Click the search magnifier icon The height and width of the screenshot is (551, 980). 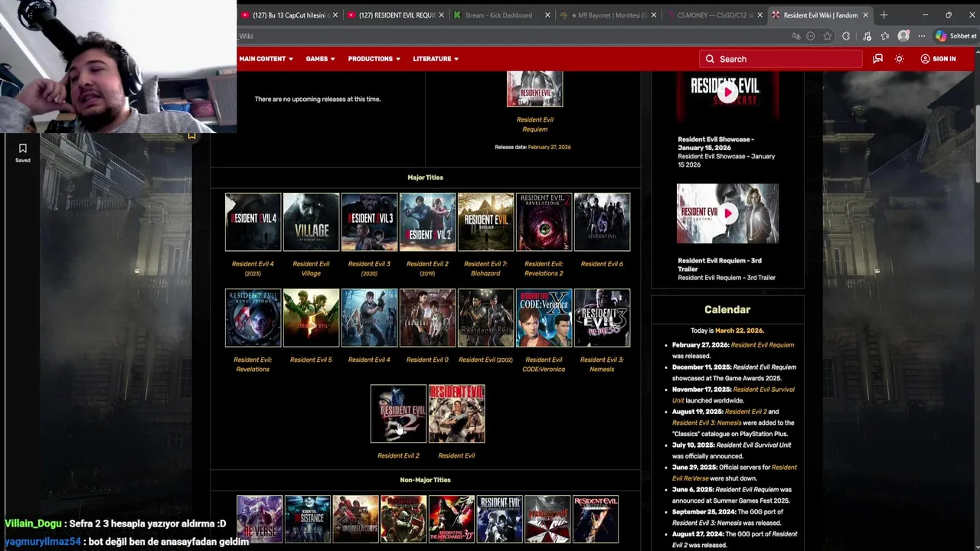[710, 59]
